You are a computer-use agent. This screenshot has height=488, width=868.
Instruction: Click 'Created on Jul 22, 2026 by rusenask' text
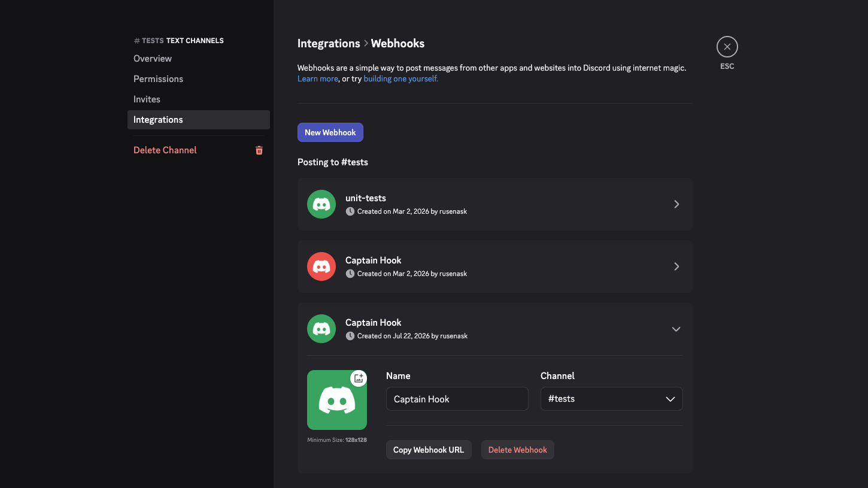point(412,336)
